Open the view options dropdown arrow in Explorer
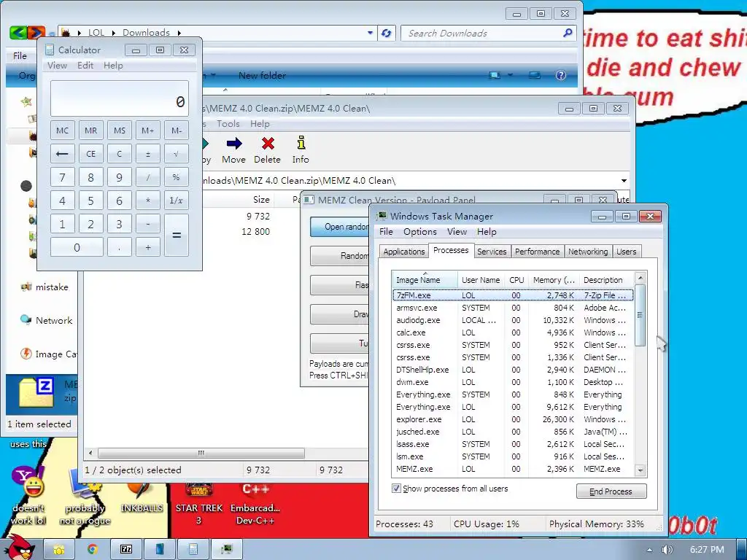 [510, 75]
